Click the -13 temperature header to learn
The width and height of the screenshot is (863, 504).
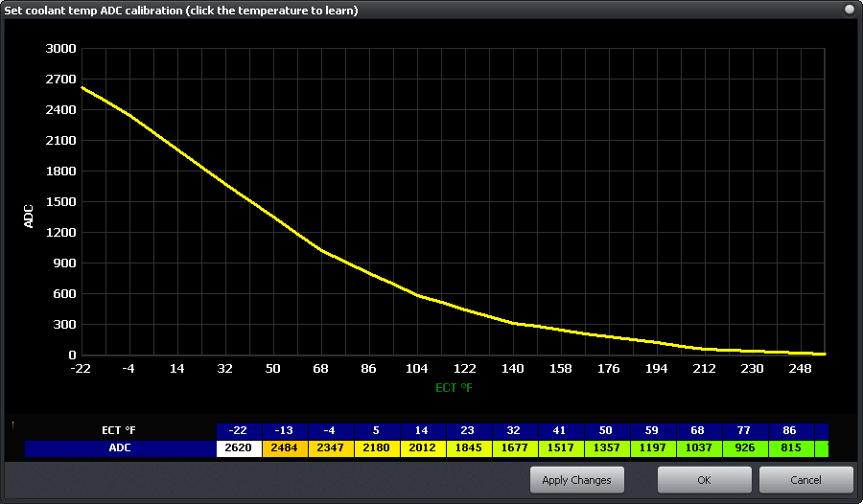click(x=285, y=431)
